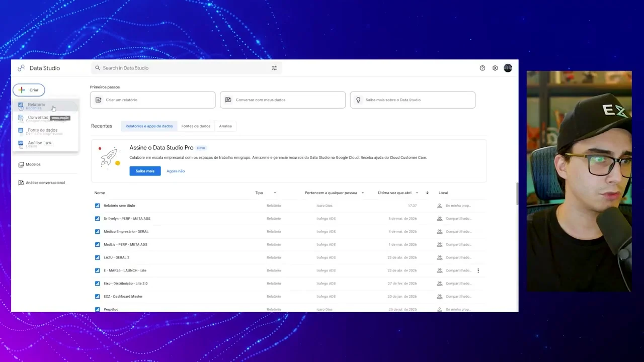
Task: Open the report LAZU - GERAL 2
Action: 116,257
